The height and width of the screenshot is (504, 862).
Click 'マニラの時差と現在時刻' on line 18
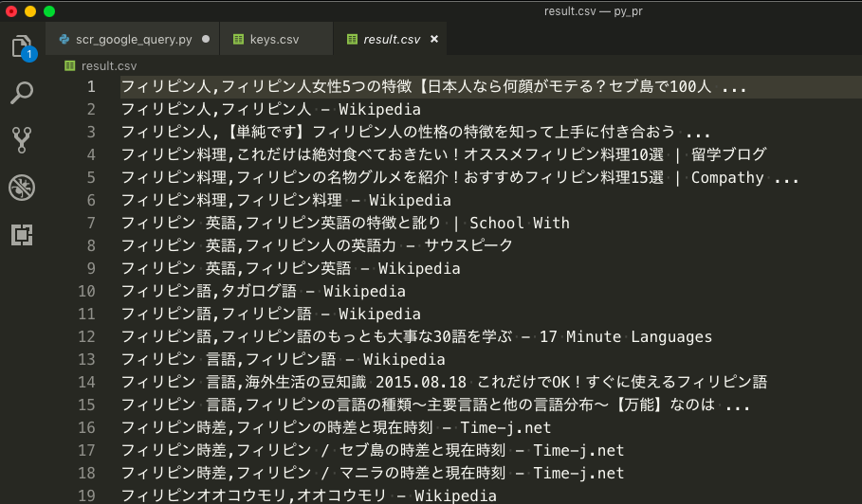point(422,474)
